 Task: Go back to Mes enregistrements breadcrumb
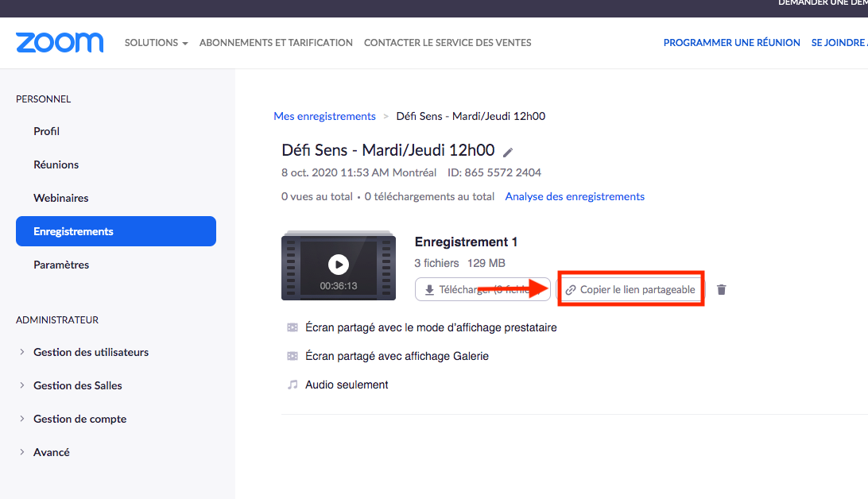click(x=324, y=116)
